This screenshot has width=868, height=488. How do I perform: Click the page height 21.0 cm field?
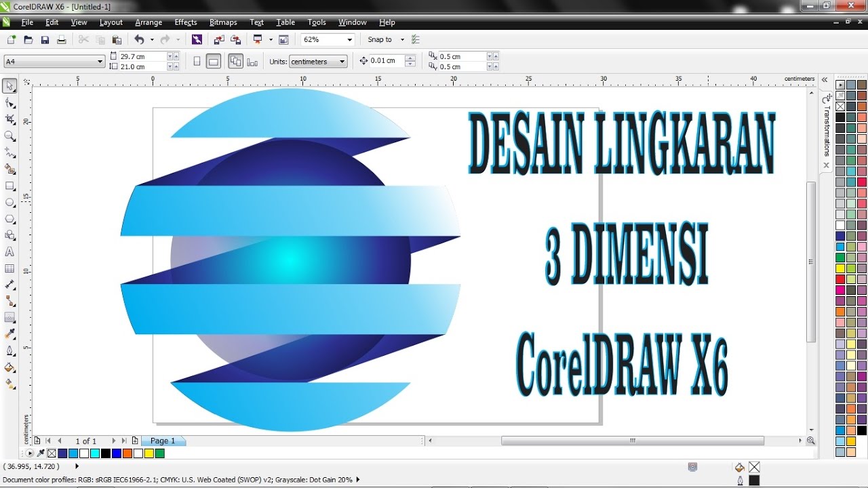(x=142, y=66)
